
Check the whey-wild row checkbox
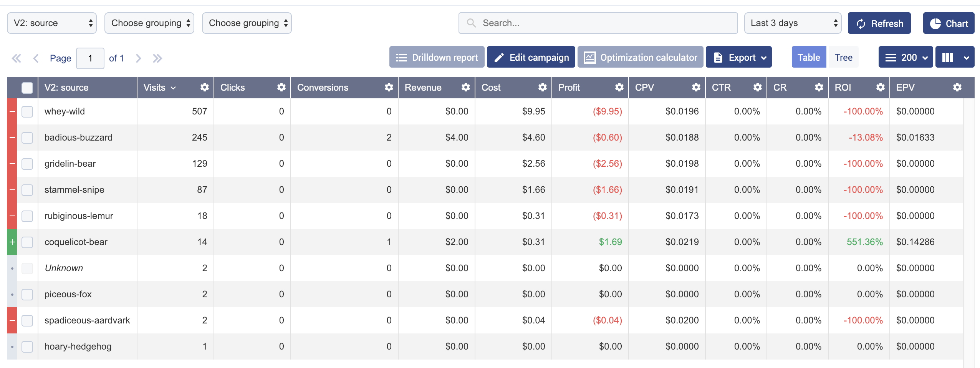pos(27,111)
